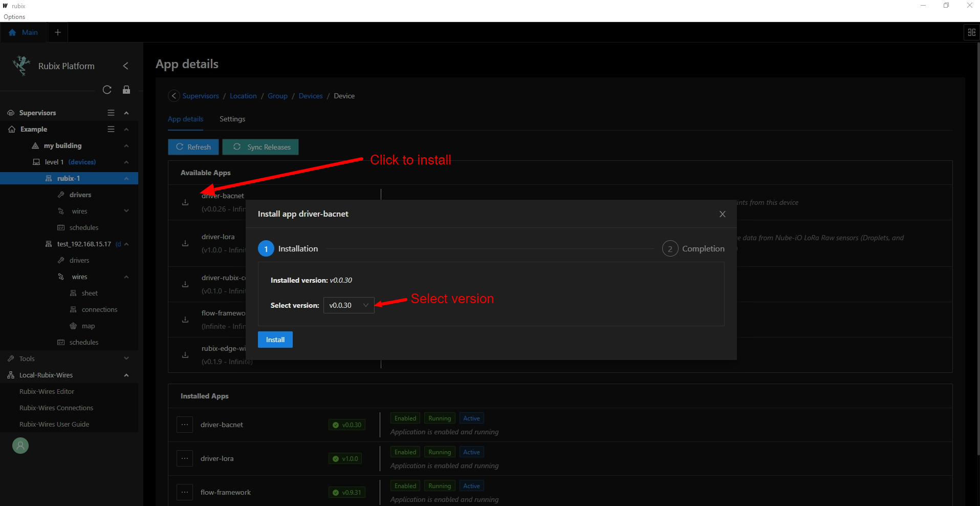
Task: Click download icon for rubix-edge-wires
Action: click(x=185, y=355)
